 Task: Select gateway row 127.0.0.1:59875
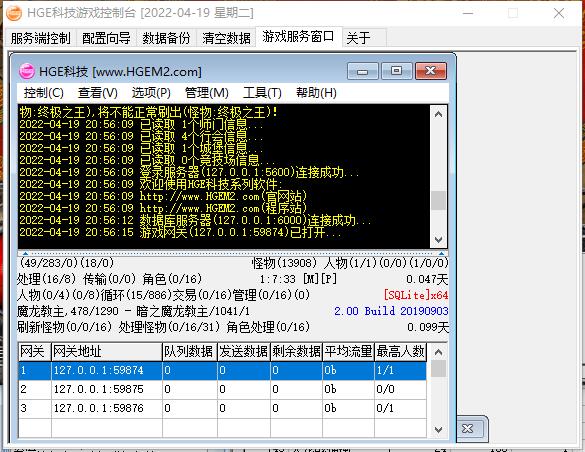tap(222, 389)
